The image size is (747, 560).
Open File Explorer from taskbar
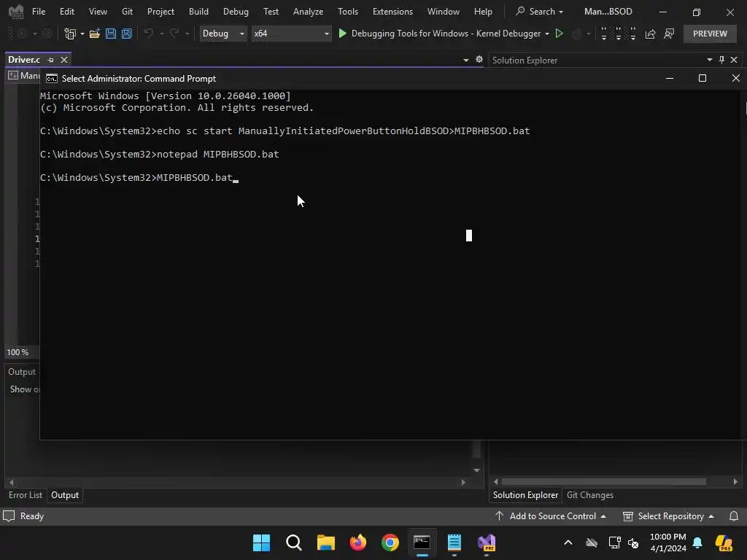click(326, 542)
